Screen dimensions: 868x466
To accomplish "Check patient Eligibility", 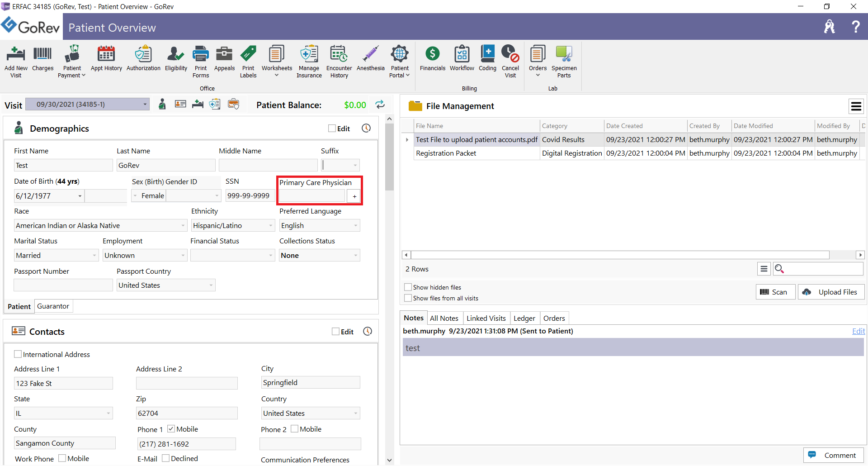I will click(176, 58).
